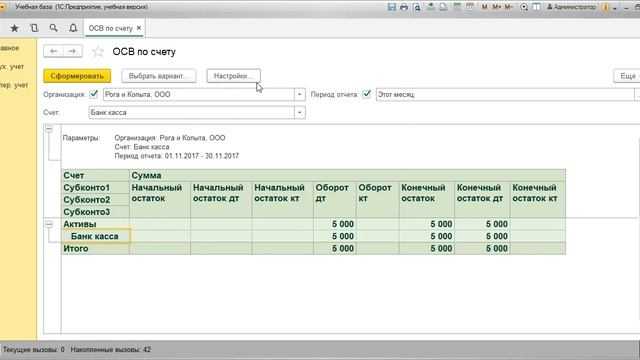Image resolution: width=640 pixels, height=360 pixels.
Task: Select the Итого row label
Action: [76, 249]
